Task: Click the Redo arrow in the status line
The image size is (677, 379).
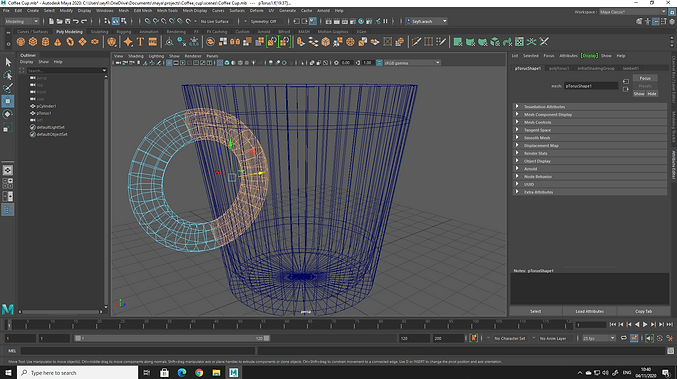Action: [84, 21]
